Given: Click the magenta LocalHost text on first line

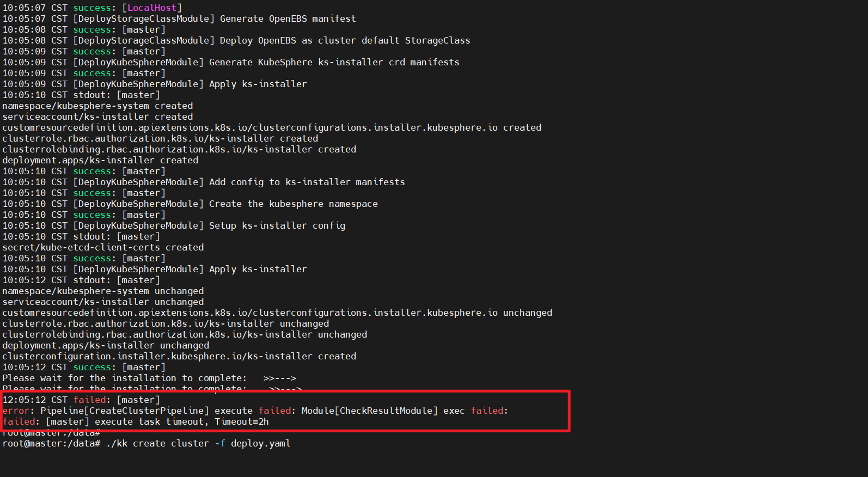Looking at the screenshot, I should 152,8.
